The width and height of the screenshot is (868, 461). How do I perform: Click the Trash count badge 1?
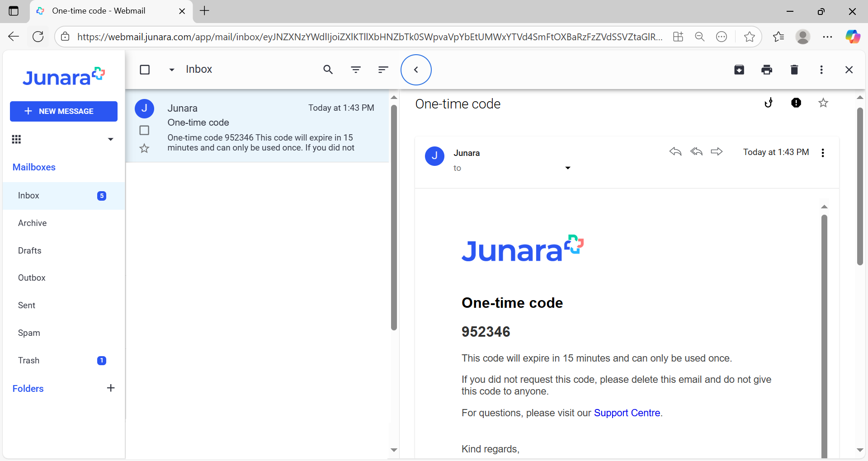tap(102, 361)
